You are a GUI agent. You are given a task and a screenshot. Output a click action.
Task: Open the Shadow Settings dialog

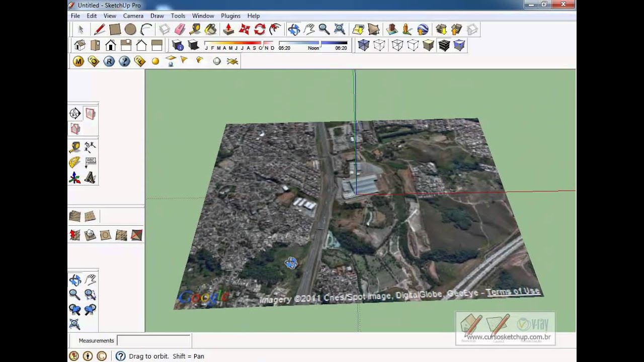[x=178, y=46]
